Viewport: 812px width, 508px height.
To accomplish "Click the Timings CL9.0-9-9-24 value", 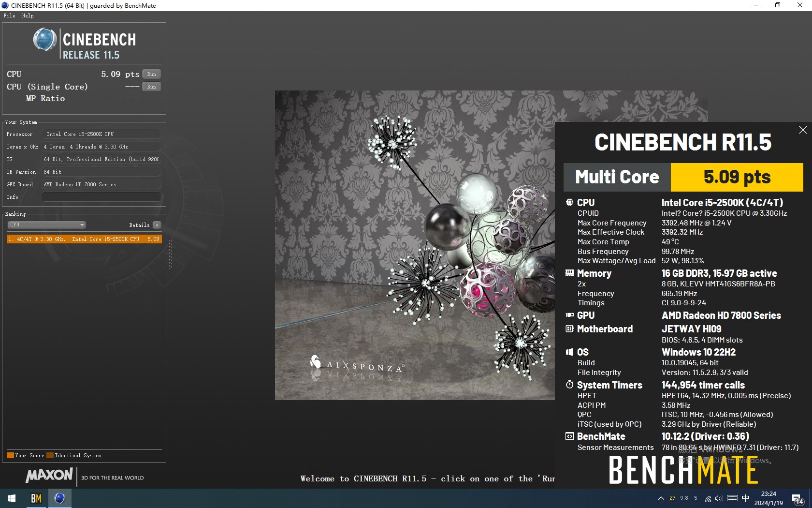I will [x=684, y=303].
